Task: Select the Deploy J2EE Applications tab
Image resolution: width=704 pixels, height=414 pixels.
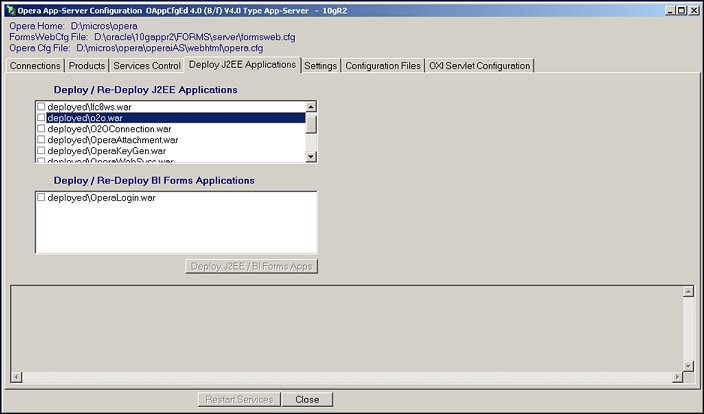Action: click(x=242, y=65)
